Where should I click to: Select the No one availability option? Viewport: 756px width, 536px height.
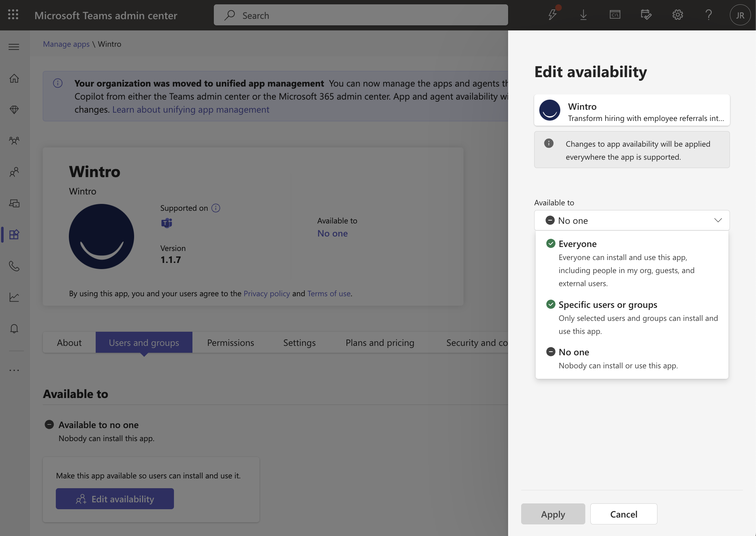(x=574, y=352)
